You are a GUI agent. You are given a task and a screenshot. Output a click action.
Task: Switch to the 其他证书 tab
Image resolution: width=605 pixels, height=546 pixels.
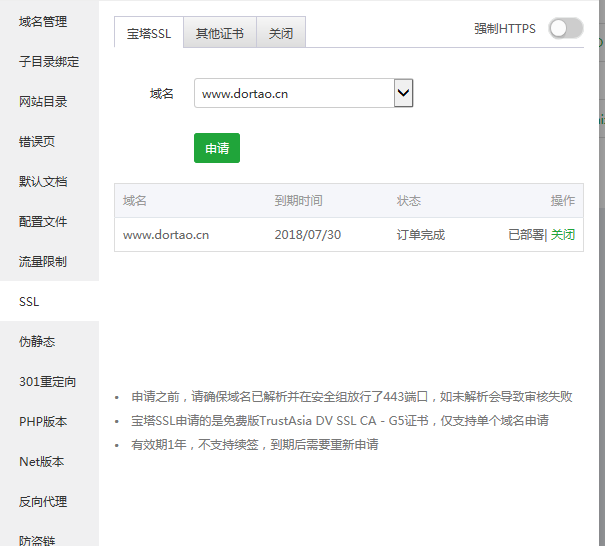coord(220,33)
